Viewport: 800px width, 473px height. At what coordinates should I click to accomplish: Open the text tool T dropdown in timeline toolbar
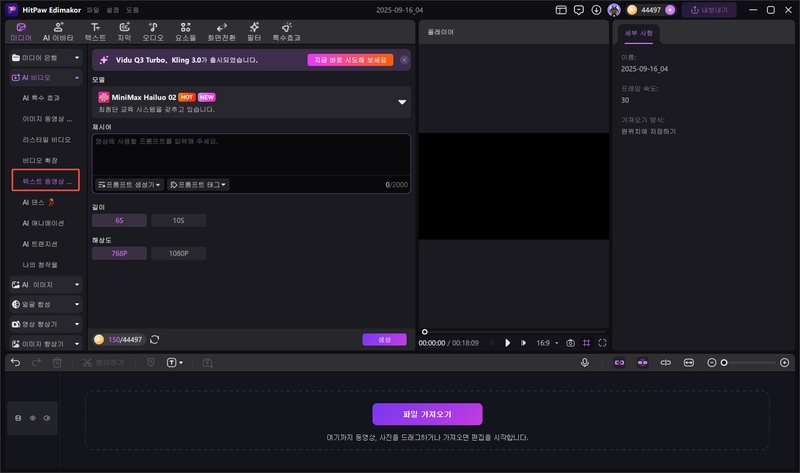[x=174, y=362]
